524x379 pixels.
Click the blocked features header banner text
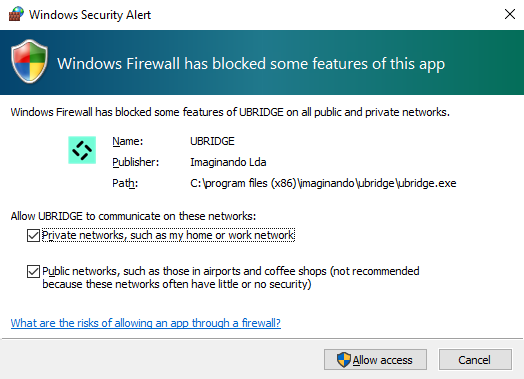(x=251, y=64)
